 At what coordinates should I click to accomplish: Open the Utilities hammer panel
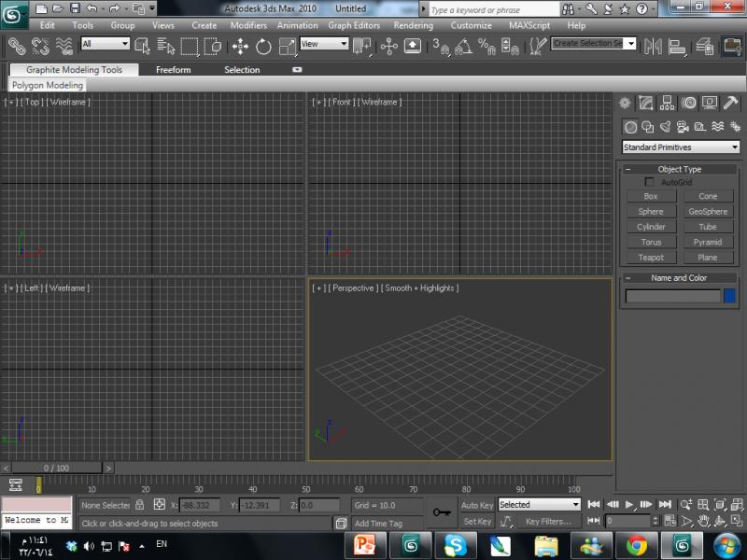[731, 103]
